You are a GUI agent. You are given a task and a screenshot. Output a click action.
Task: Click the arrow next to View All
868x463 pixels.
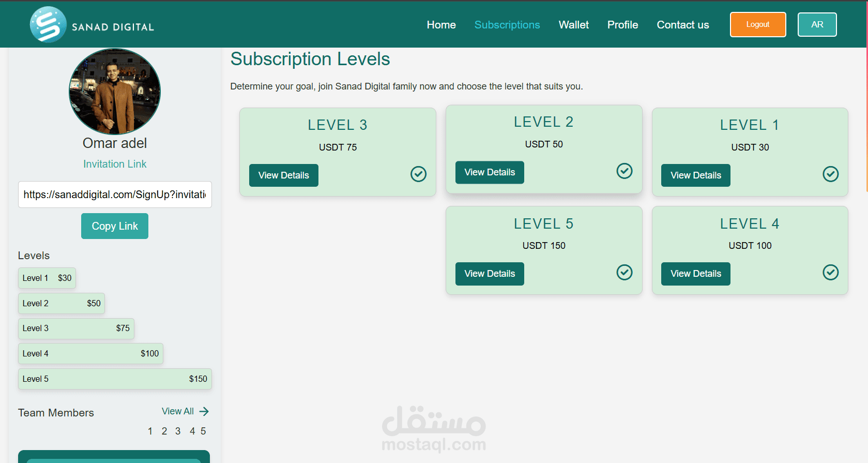point(204,411)
